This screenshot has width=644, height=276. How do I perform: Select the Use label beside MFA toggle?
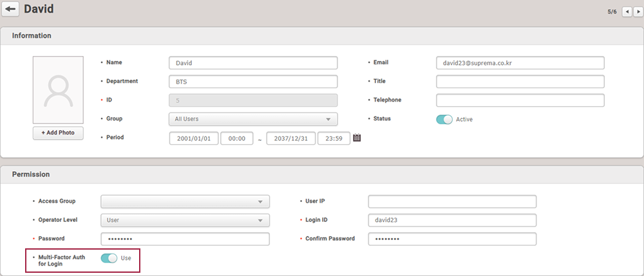[126, 258]
